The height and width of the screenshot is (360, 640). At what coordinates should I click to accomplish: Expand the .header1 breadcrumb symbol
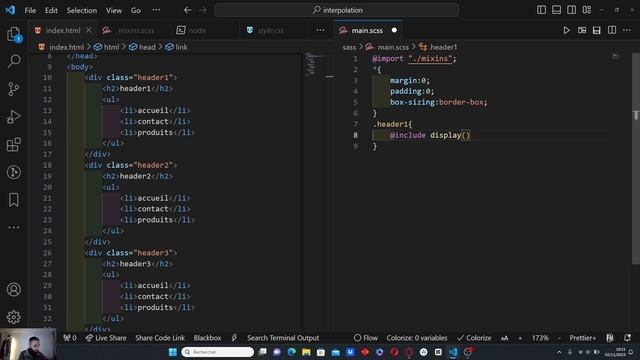439,47
